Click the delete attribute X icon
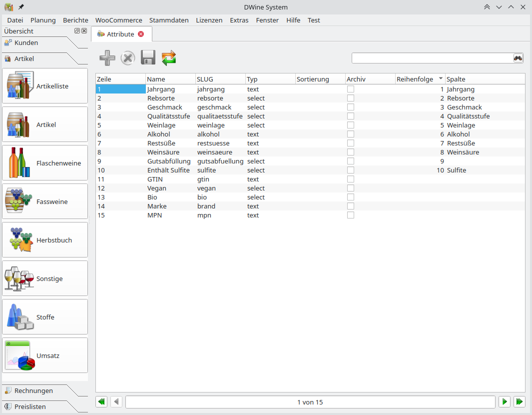 (x=127, y=57)
